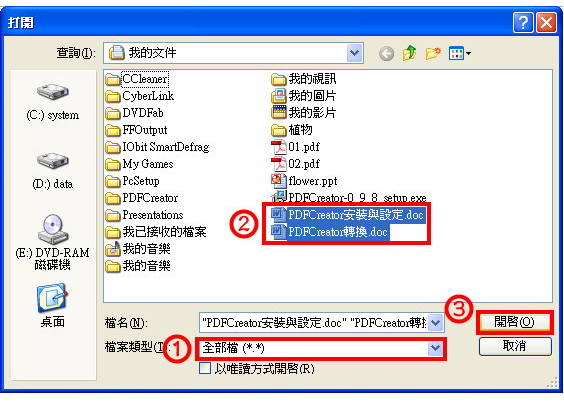Go up one folder level icon

click(x=409, y=54)
